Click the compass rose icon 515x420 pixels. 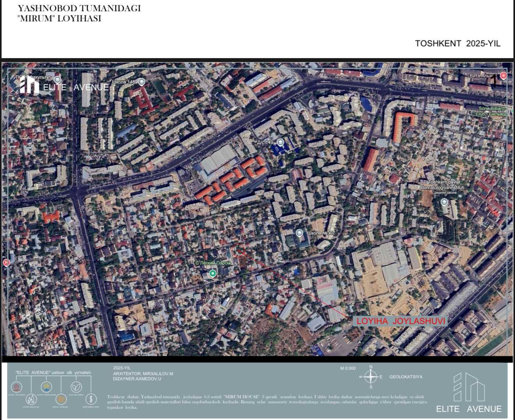371,377
